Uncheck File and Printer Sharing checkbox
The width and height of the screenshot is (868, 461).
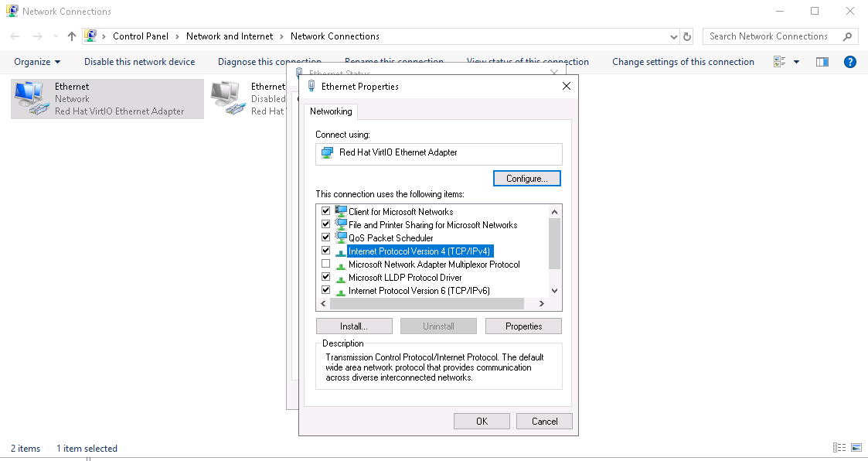325,224
